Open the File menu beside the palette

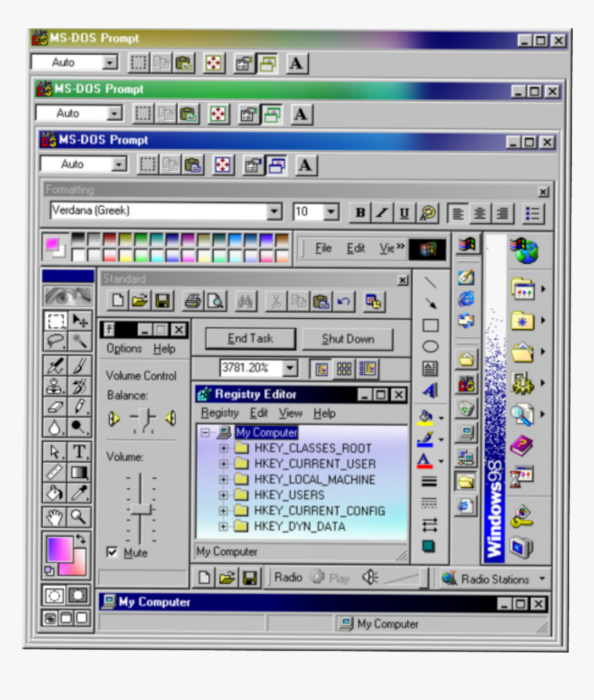click(323, 249)
